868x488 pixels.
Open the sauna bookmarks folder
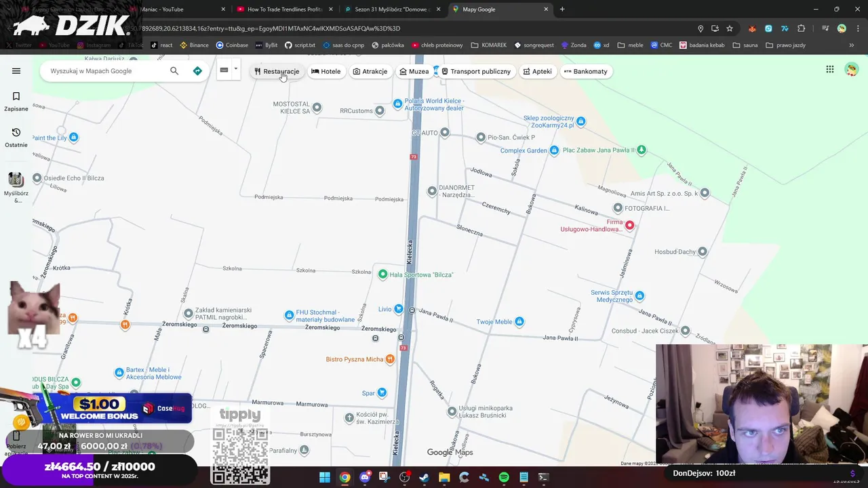tap(745, 45)
